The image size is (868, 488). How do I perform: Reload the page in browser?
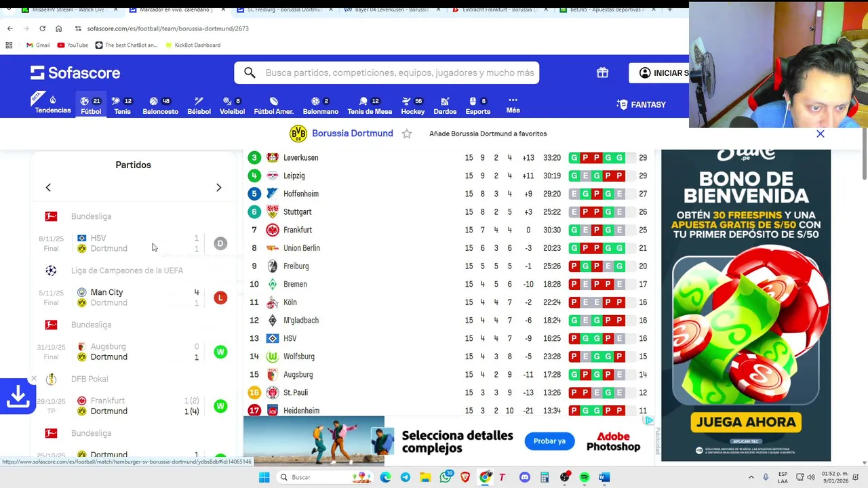[42, 28]
